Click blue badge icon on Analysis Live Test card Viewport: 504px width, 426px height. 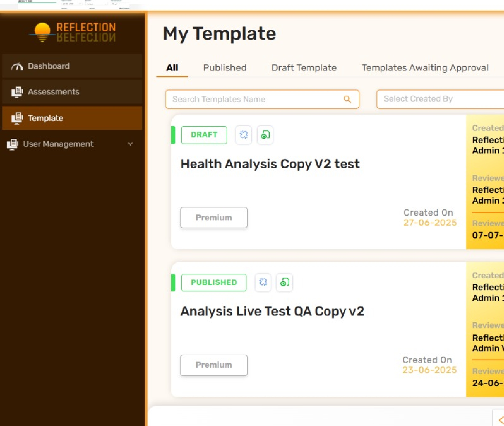263,282
